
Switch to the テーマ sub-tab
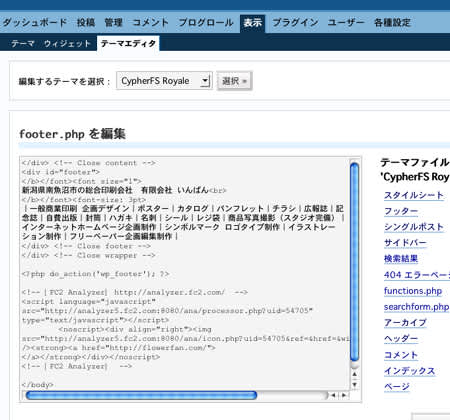pyautogui.click(x=23, y=44)
